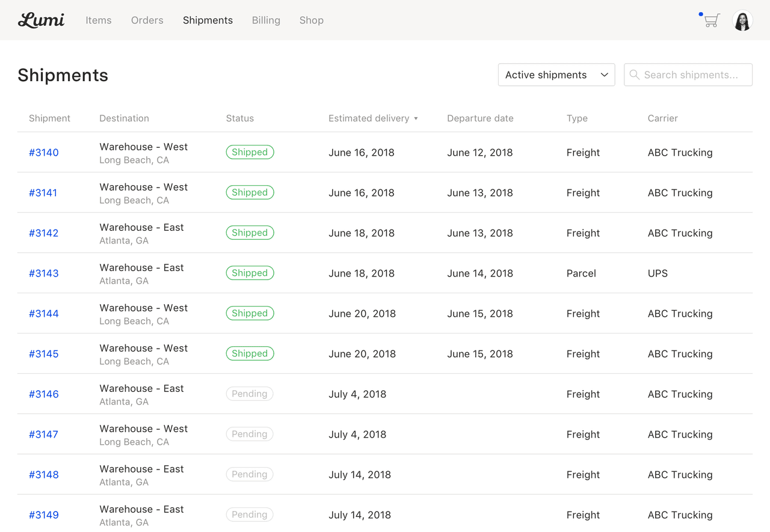Switch to the Billing tab

[x=266, y=20]
